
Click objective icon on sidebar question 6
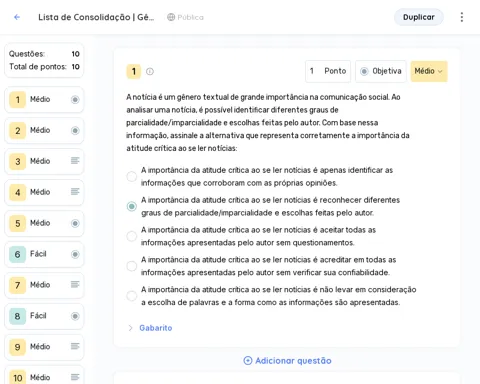(75, 254)
